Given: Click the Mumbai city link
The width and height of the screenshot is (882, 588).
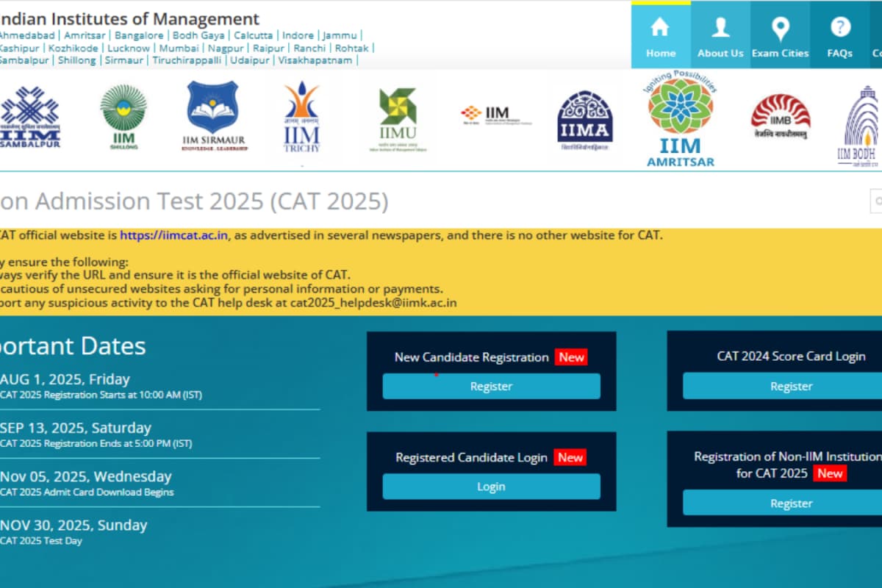Looking at the screenshot, I should click(x=179, y=48).
